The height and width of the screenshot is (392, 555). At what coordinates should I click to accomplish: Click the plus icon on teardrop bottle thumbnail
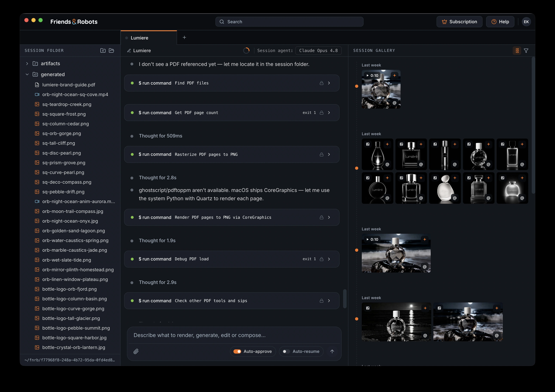387,144
